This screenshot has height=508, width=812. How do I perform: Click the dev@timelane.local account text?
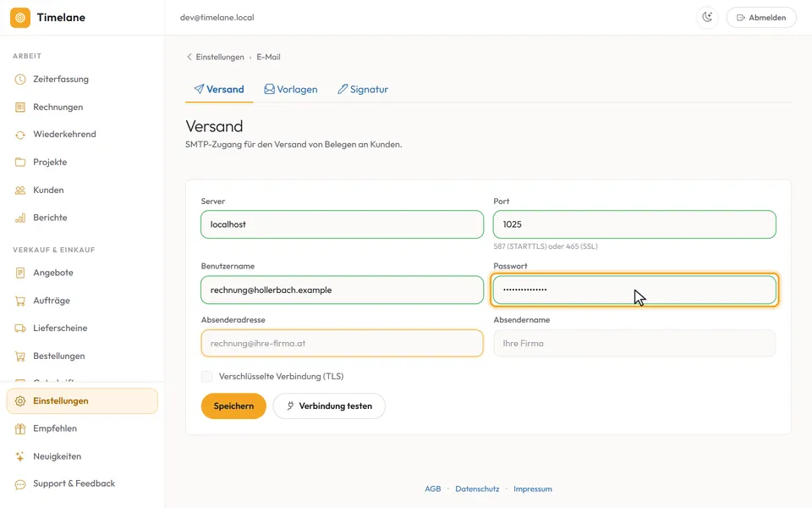[x=217, y=18]
